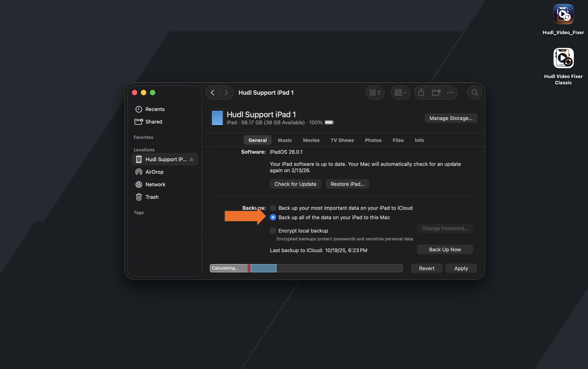The image size is (588, 369).
Task: Click the Finder search magnifier icon
Action: tap(474, 93)
